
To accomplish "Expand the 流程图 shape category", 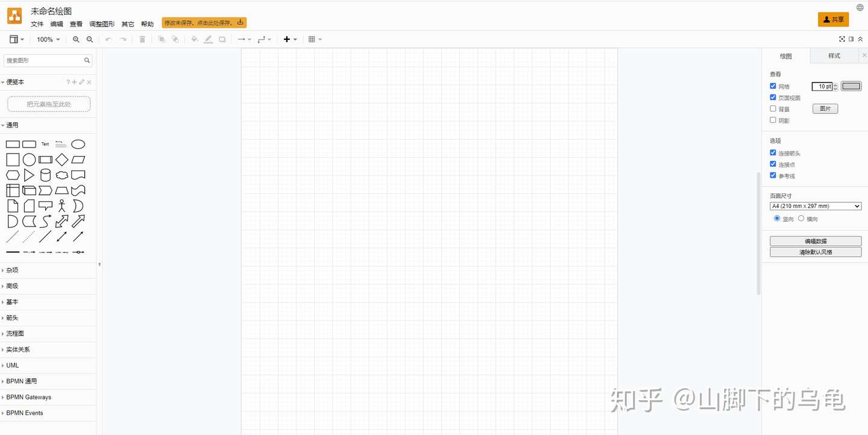I will coord(48,334).
